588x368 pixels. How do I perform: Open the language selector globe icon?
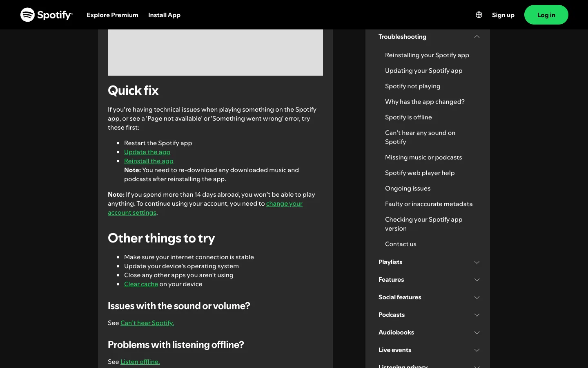point(479,15)
